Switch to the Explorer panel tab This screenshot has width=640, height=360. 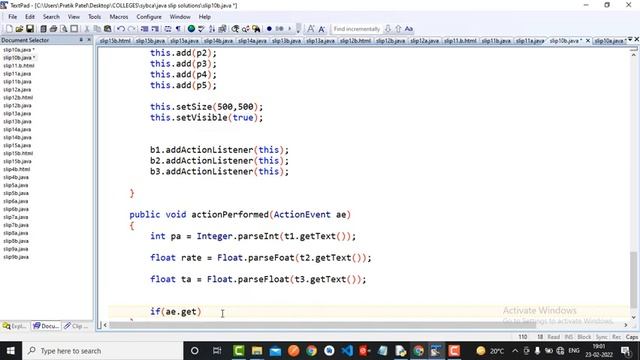tap(15, 326)
